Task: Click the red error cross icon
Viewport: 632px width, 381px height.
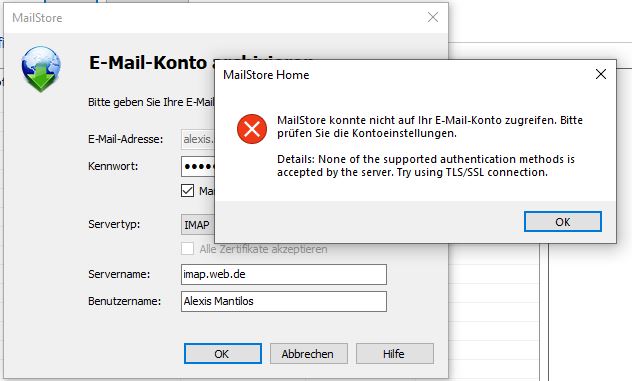Action: (252, 129)
